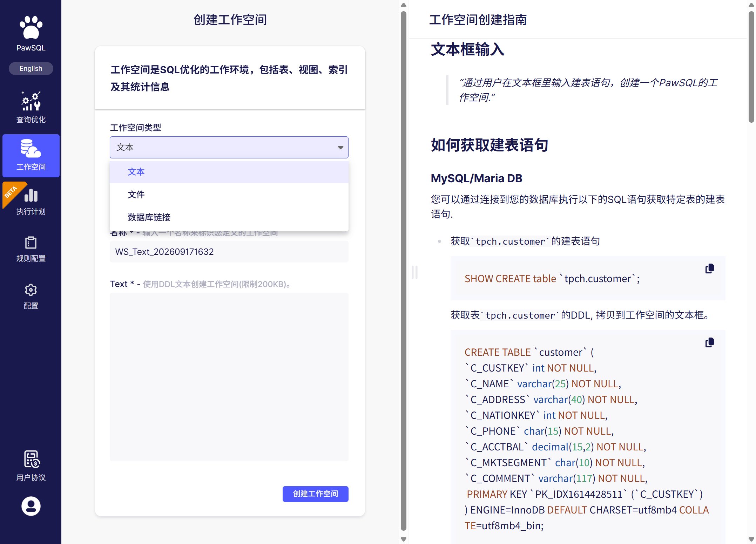Viewport: 756px width, 544px height.
Task: Click the workspace name input WS_Text_202609171632
Action: 229,252
